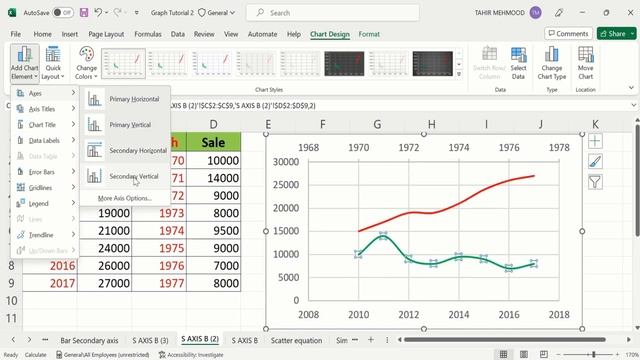Click the Accessibility: Investigate status item
Image resolution: width=640 pixels, height=360 pixels.
[191, 355]
